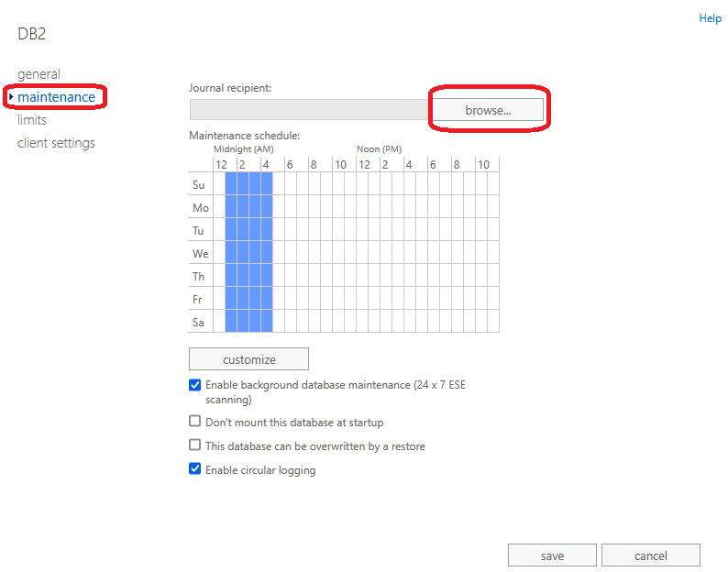Click the arrow marker beside maintenance
This screenshot has width=728, height=572.
click(11, 97)
